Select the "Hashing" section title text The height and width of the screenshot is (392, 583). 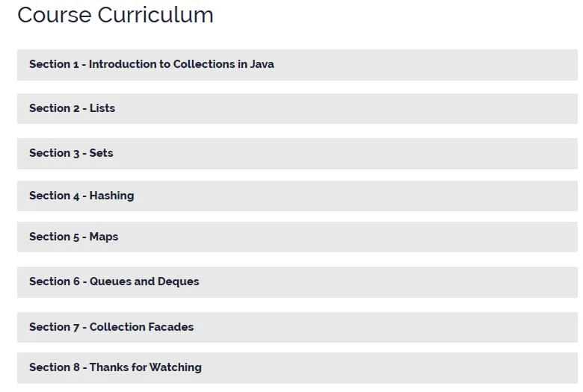click(111, 196)
